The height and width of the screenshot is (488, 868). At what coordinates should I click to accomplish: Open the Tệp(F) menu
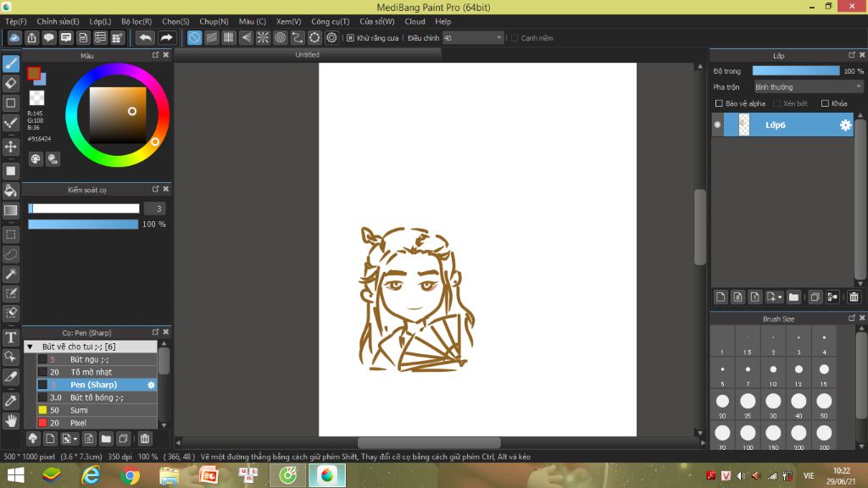16,21
